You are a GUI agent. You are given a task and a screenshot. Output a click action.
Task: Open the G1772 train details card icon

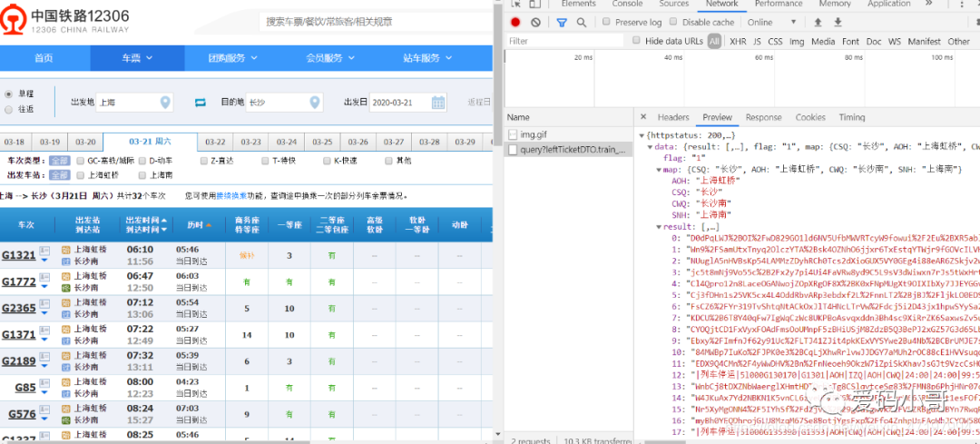(x=44, y=276)
